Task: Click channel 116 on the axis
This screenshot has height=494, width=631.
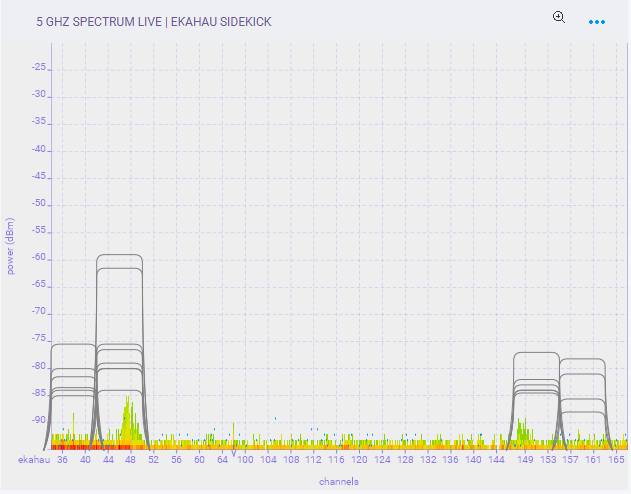Action: pos(336,459)
